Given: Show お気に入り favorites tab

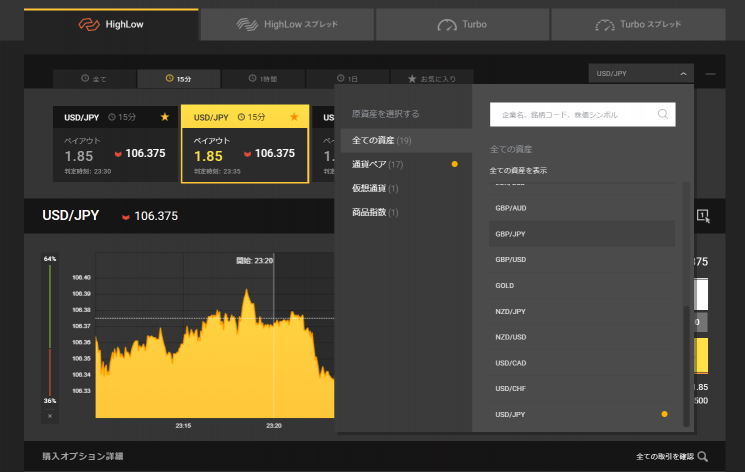Looking at the screenshot, I should pyautogui.click(x=432, y=79).
